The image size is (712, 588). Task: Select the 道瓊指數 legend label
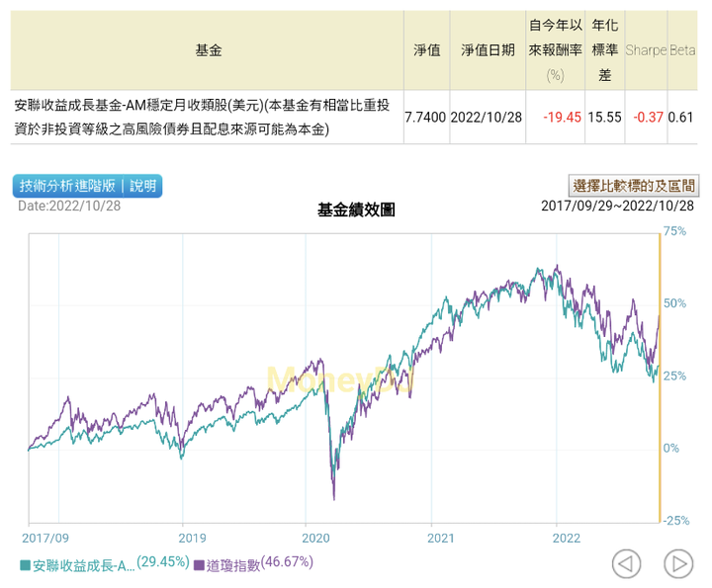[x=233, y=566]
